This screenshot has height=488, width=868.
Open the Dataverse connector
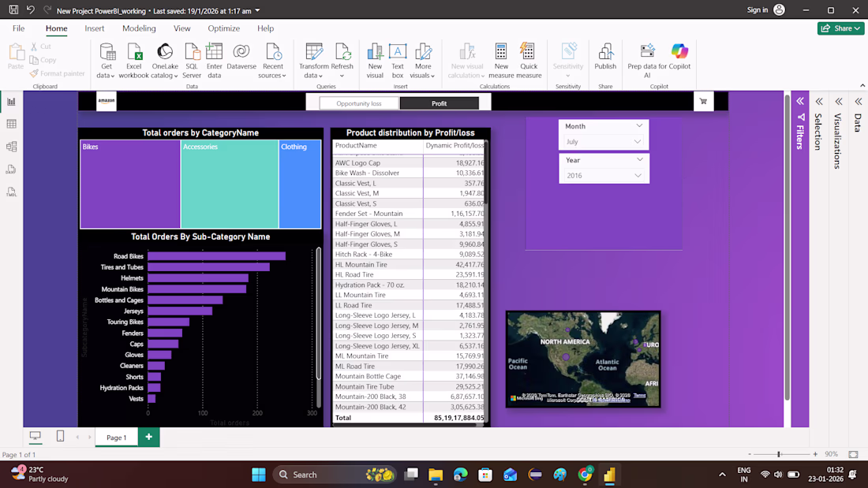coord(241,58)
